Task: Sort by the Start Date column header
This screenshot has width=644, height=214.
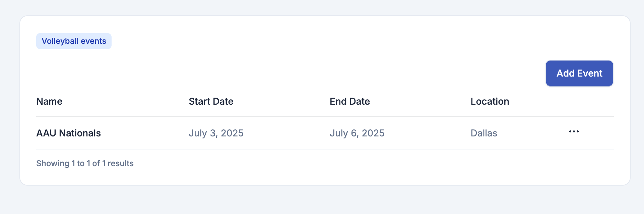Action: click(211, 101)
